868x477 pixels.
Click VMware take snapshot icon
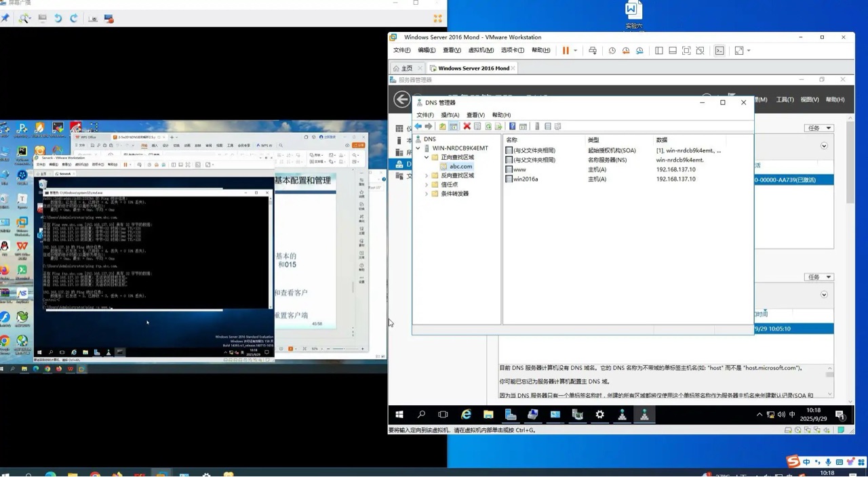point(612,51)
